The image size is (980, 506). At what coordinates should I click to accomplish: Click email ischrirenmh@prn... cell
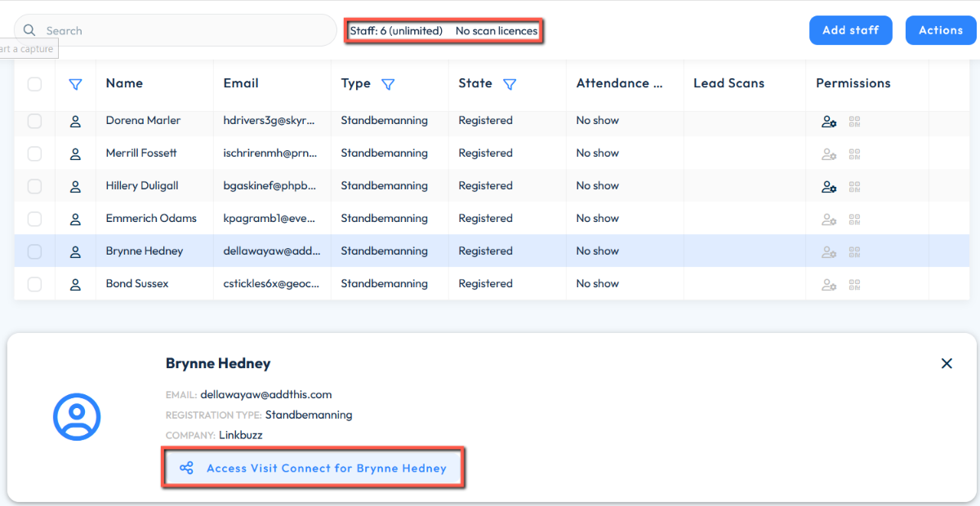coord(270,153)
